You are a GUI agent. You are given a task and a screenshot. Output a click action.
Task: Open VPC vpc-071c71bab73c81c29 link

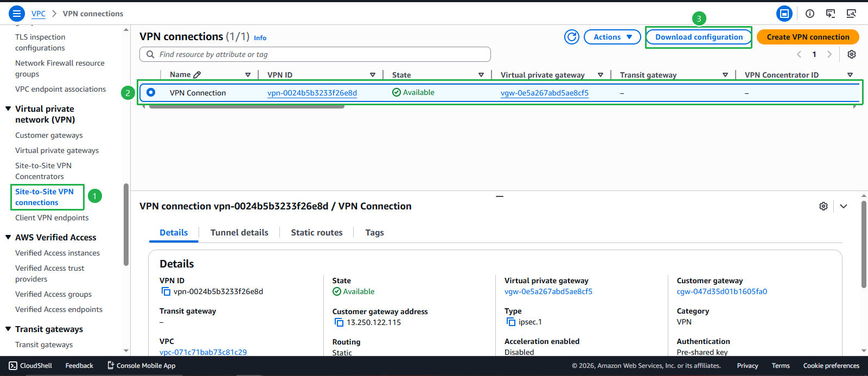(x=203, y=352)
